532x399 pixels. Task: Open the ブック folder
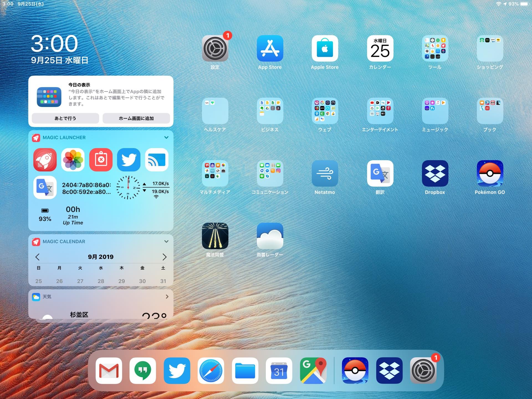pos(490,111)
